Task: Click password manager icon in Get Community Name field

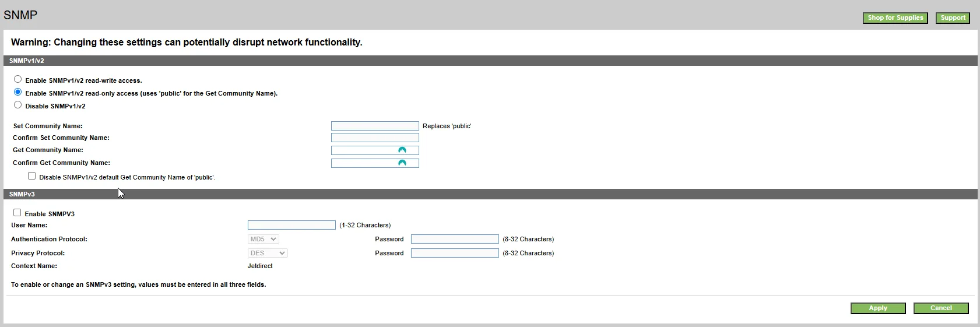Action: point(402,150)
